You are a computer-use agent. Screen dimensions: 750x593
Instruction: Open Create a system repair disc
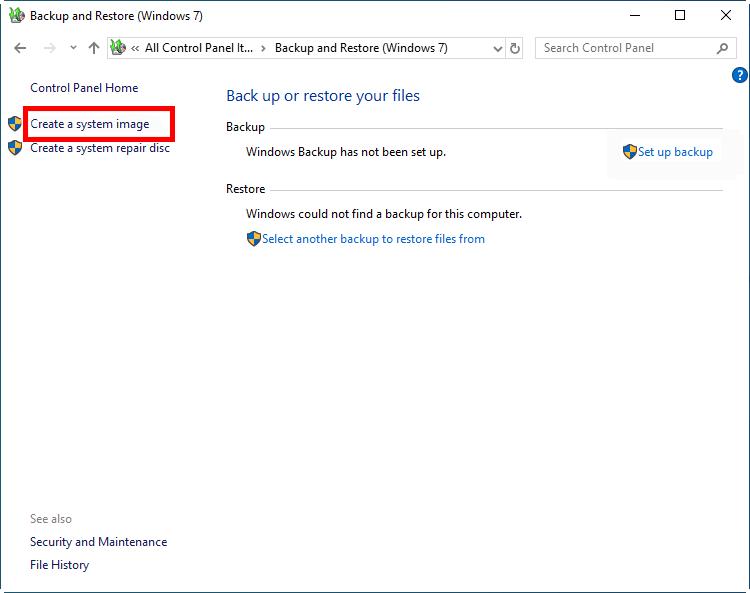(x=100, y=148)
